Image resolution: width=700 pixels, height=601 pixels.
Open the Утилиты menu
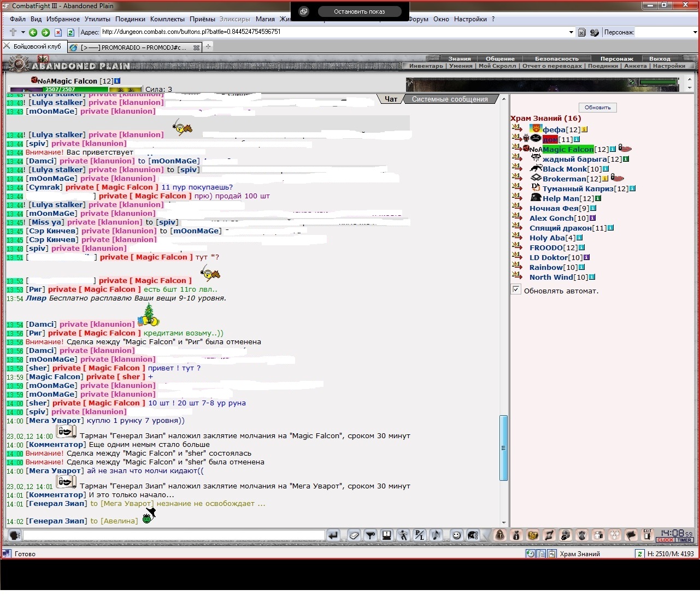pyautogui.click(x=97, y=19)
